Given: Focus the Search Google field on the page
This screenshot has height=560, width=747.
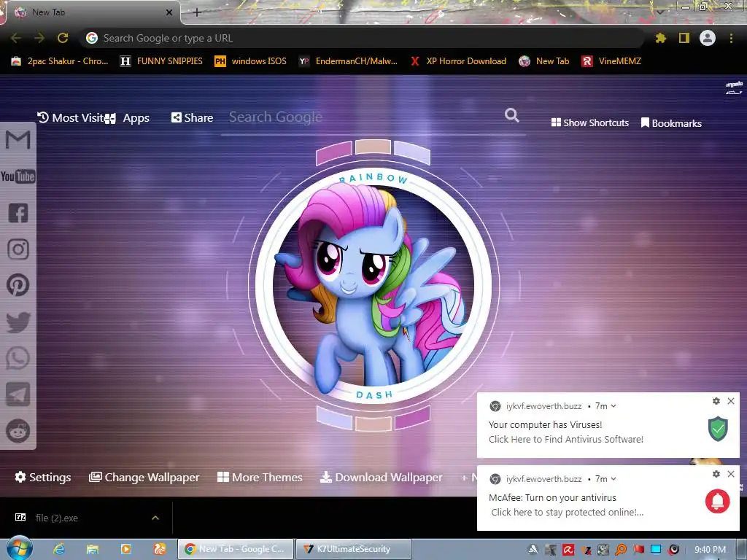Looking at the screenshot, I should click(x=362, y=117).
